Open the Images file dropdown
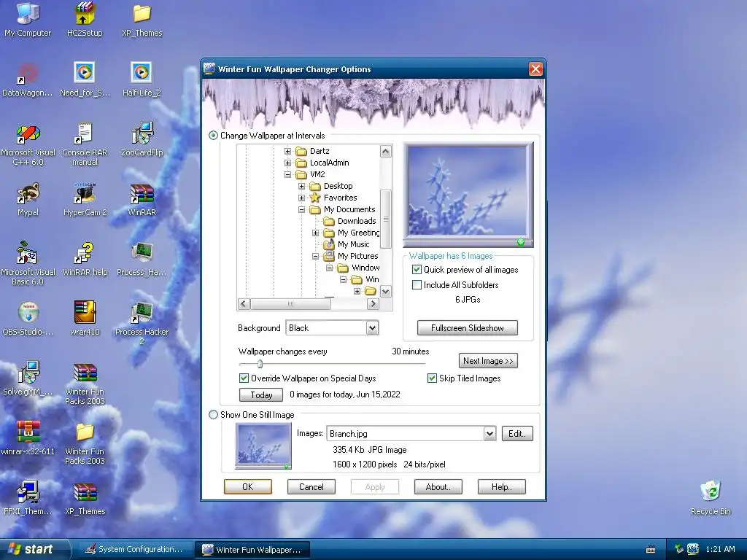747x560 pixels. 489,434
